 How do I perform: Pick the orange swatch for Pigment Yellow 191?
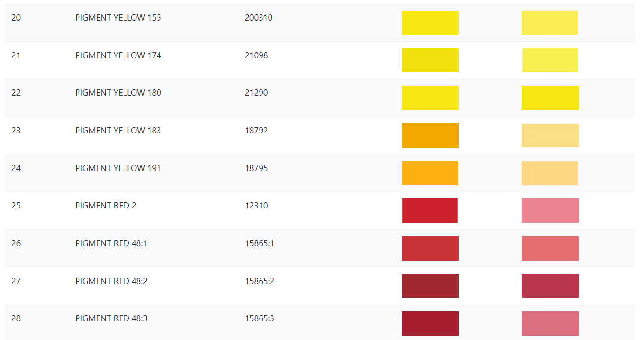[x=430, y=173]
